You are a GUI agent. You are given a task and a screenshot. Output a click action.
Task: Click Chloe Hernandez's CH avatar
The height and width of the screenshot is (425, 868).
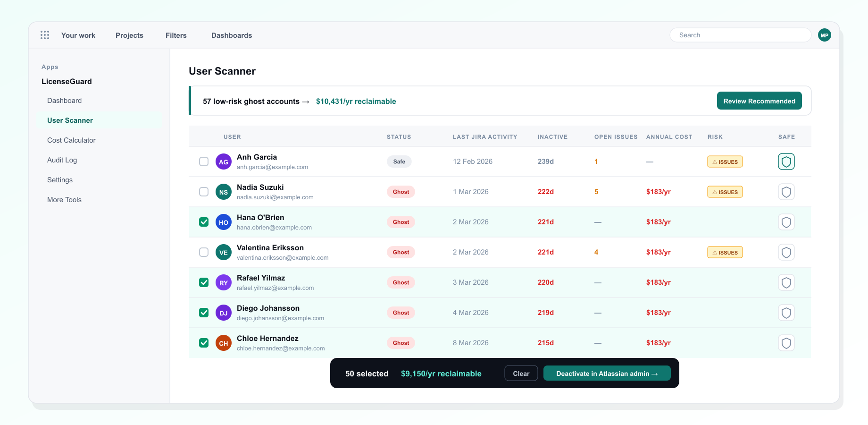(x=224, y=343)
